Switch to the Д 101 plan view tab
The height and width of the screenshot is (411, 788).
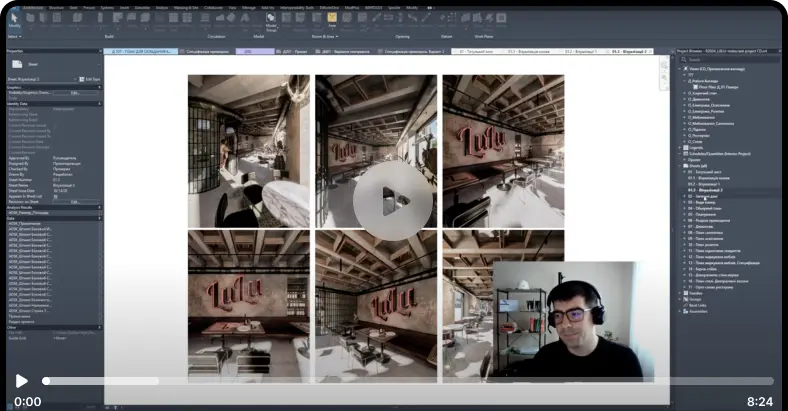[x=141, y=51]
